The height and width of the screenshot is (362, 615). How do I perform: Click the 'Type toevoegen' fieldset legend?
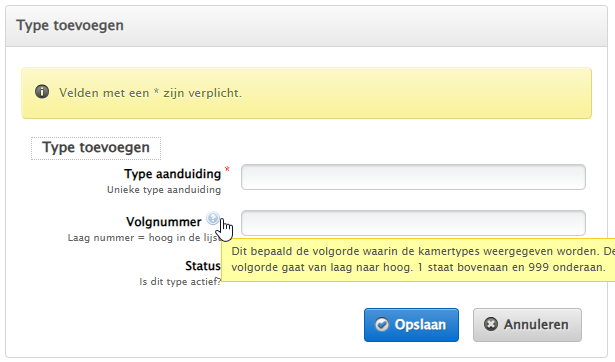96,148
